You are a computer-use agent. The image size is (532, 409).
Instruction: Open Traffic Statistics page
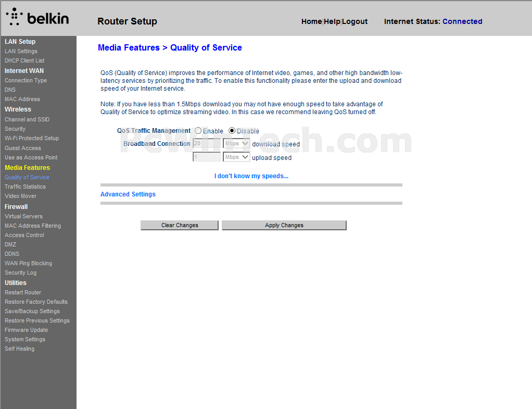pos(25,187)
